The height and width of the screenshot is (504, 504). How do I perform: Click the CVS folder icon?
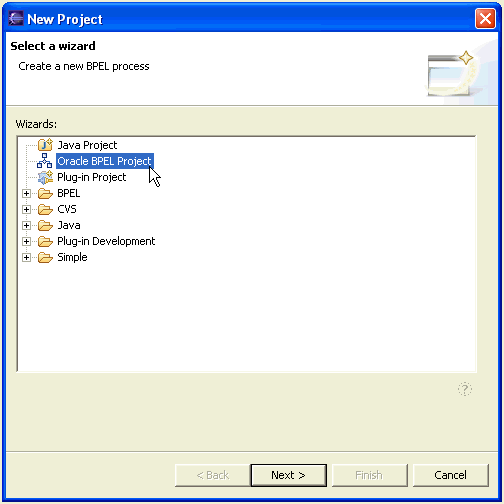point(45,209)
